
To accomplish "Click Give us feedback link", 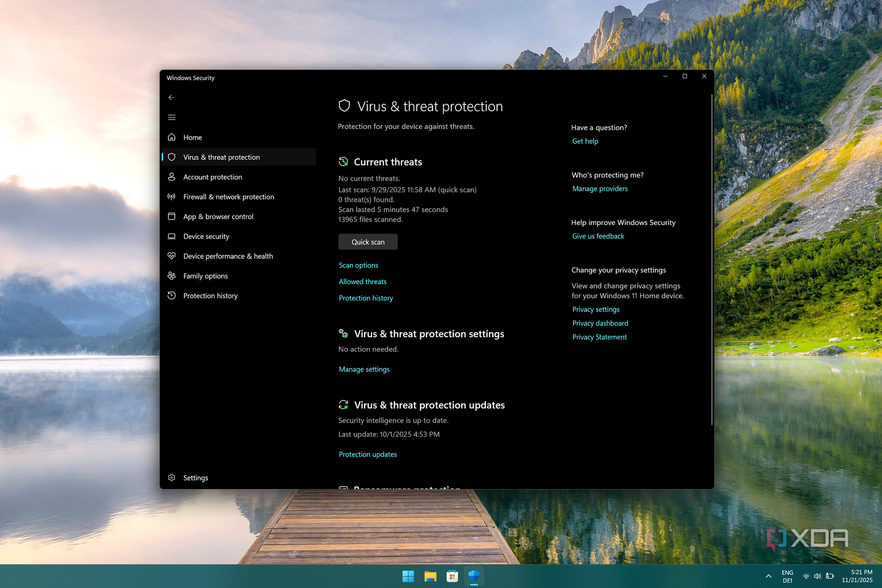I will [598, 236].
